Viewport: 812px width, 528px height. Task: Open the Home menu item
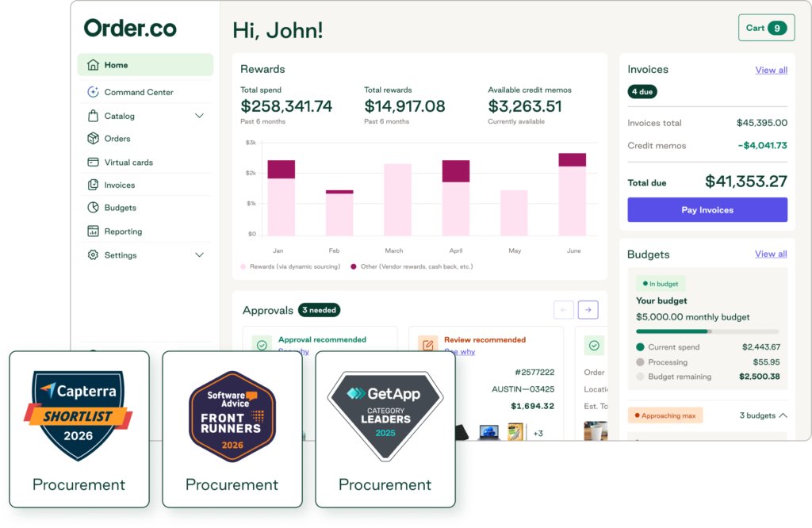click(146, 65)
